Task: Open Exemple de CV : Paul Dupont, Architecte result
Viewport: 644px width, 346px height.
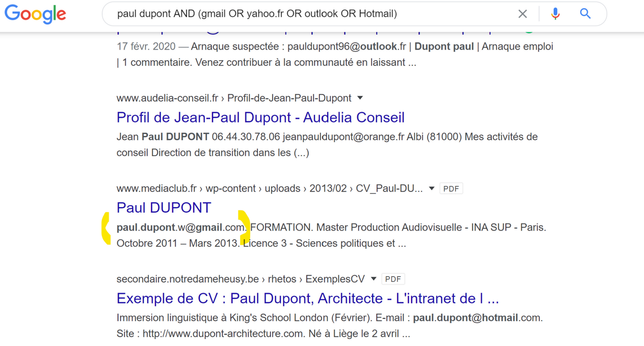Action: click(308, 298)
